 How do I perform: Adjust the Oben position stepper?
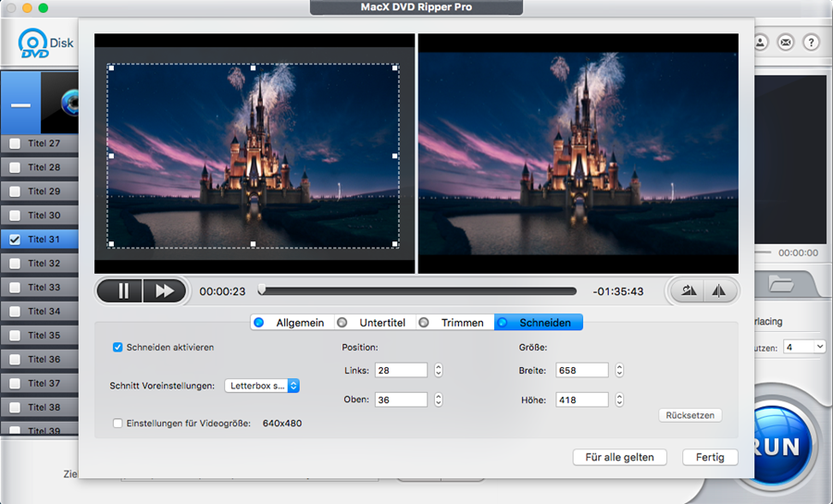(439, 400)
